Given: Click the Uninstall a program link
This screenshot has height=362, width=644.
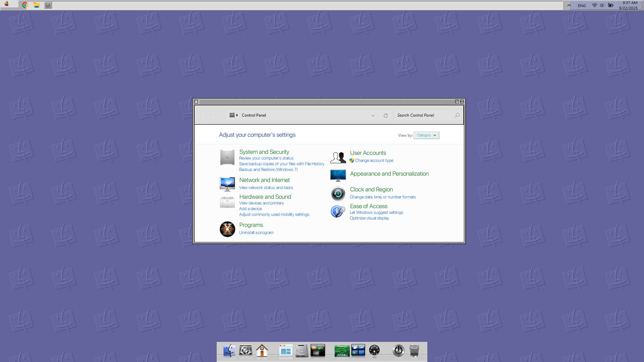Looking at the screenshot, I should click(256, 233).
